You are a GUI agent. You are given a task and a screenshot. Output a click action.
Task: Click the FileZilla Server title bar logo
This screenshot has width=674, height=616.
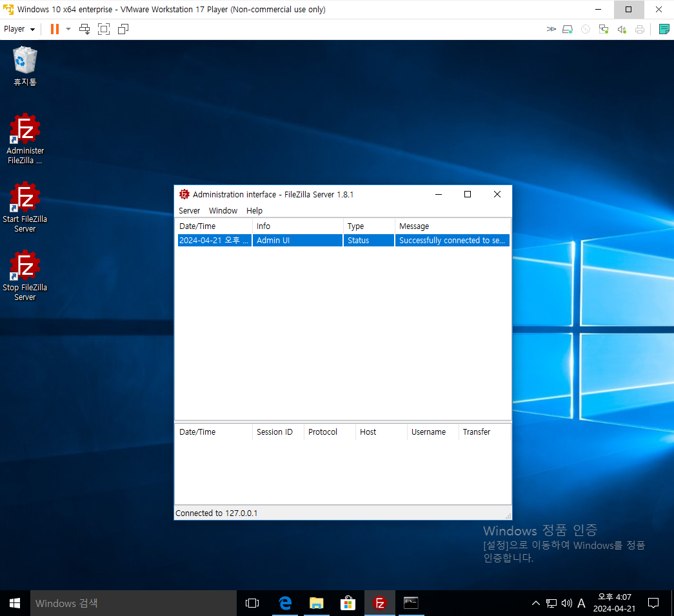[x=184, y=194]
